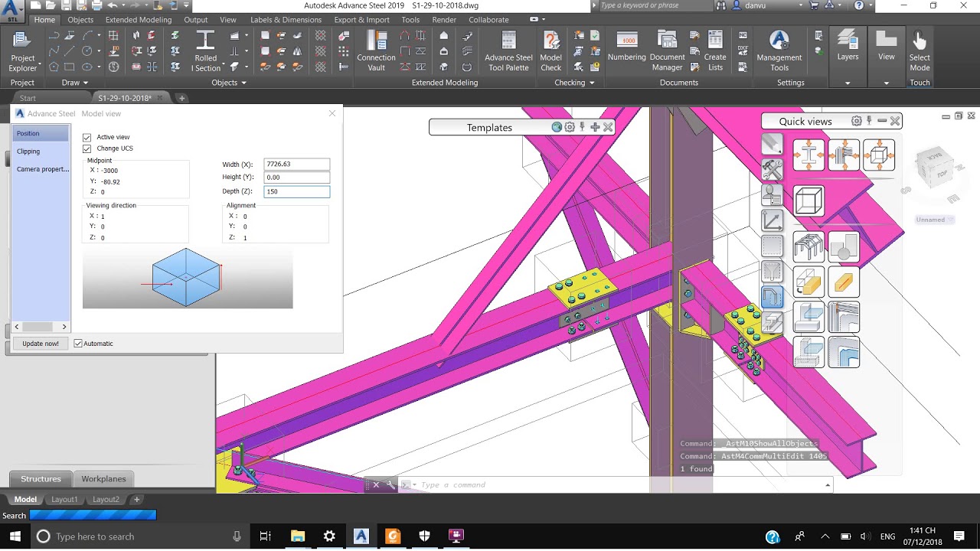Uncheck the Automatic checkbox

tap(78, 344)
